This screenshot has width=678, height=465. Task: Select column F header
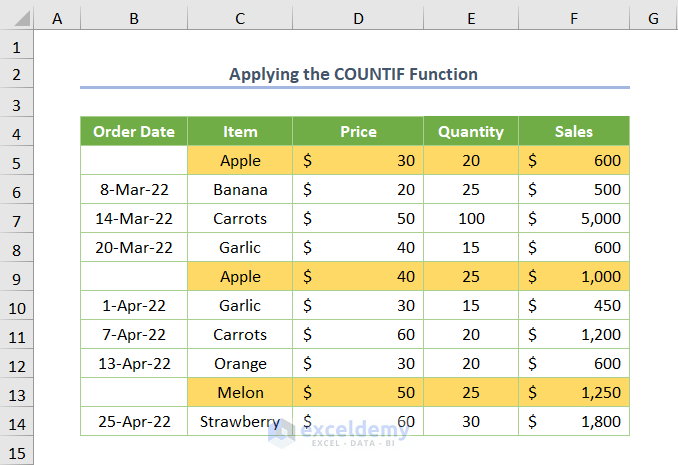[574, 18]
